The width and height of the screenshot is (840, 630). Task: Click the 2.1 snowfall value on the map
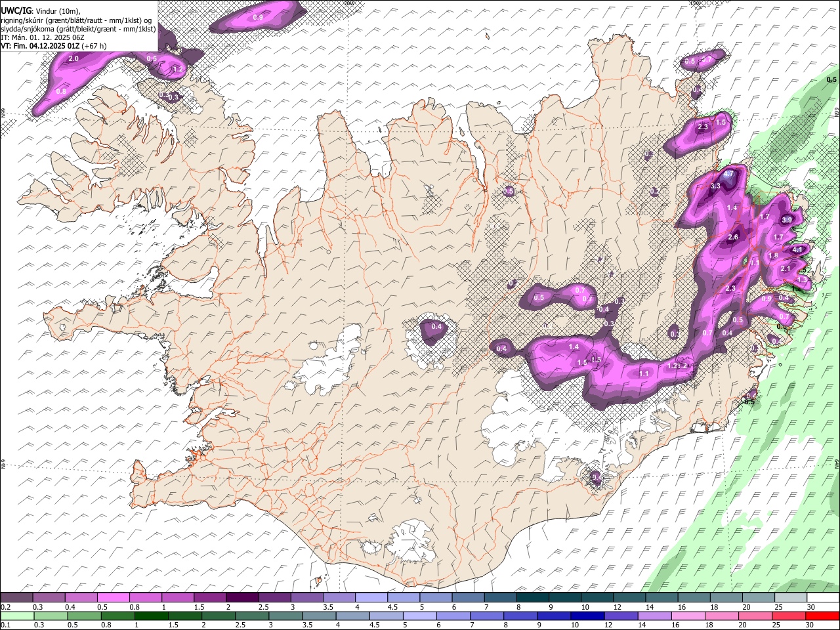click(x=786, y=269)
